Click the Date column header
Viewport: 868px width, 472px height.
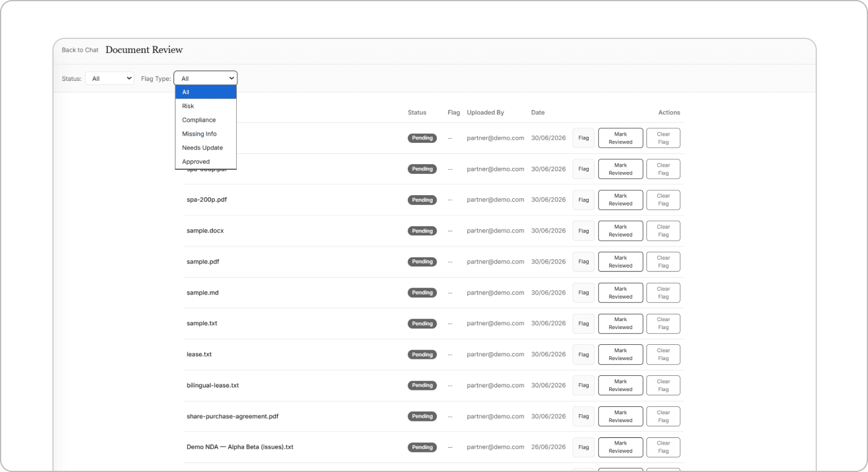(537, 113)
